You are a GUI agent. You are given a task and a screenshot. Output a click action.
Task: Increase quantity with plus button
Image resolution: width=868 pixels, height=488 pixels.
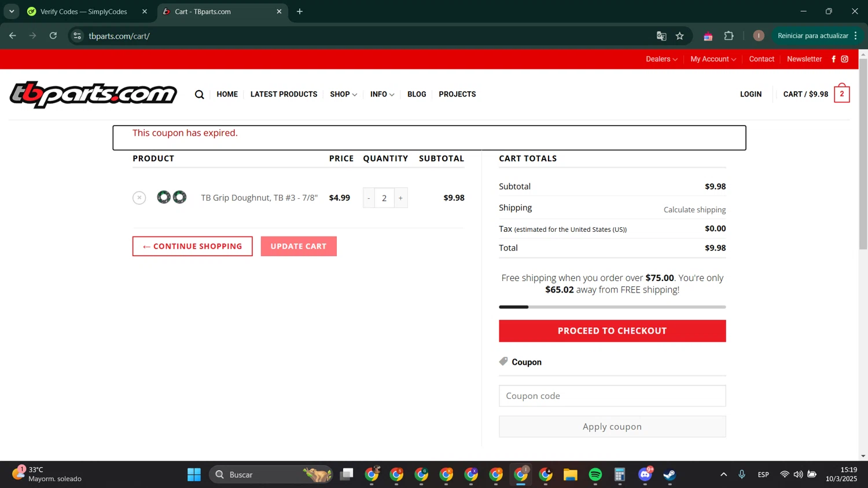tap(400, 198)
